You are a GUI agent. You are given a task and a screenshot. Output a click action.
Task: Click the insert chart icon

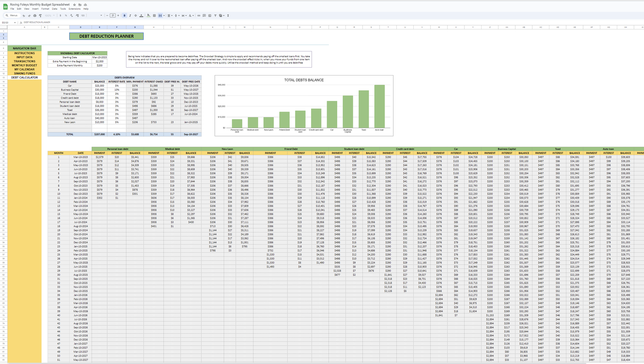pyautogui.click(x=210, y=16)
